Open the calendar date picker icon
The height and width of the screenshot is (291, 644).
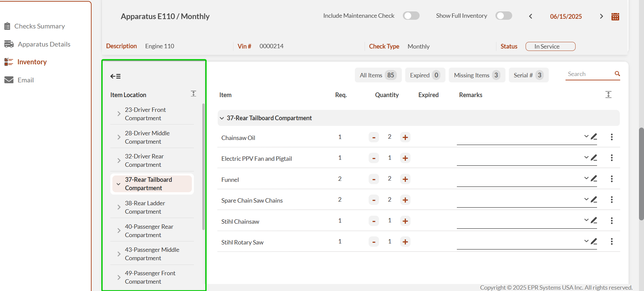point(615,17)
